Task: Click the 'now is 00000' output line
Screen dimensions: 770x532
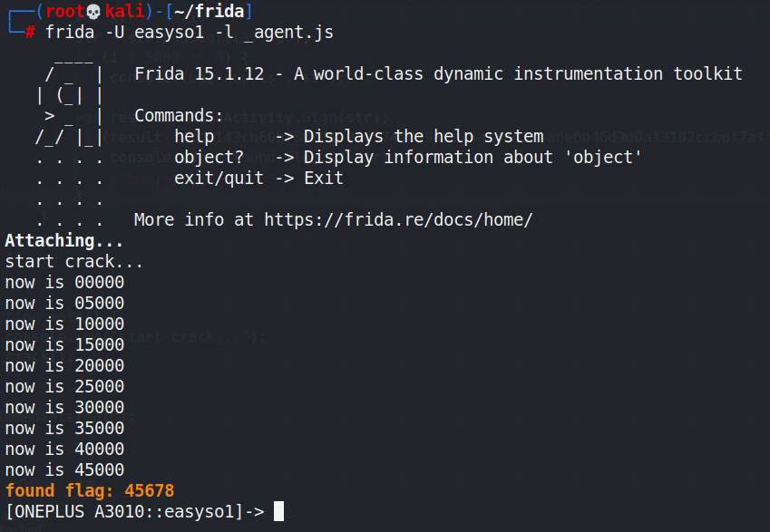Action: pos(64,282)
